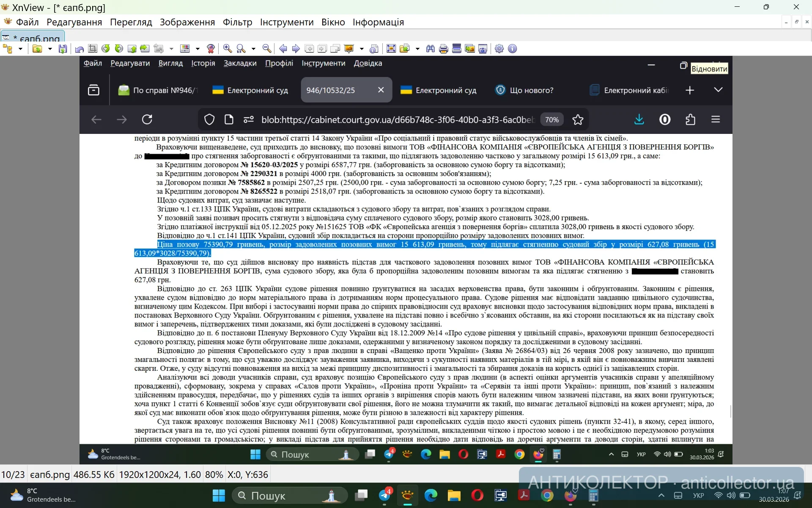Undo last edit in XnView
Screen dimensions: 812x508
(x=79, y=49)
